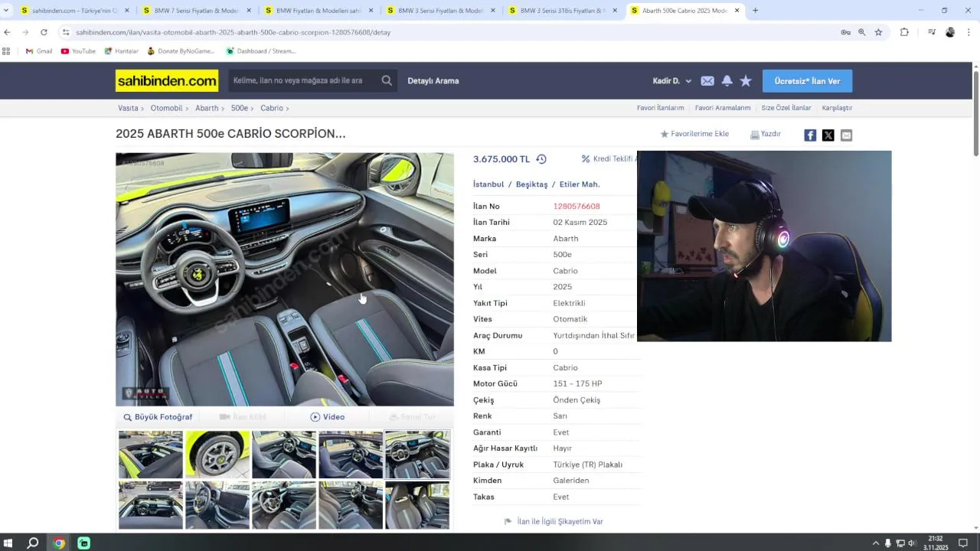Screen dimensions: 980x551
Task: Show hidden tray icons chevron
Action: [875, 543]
